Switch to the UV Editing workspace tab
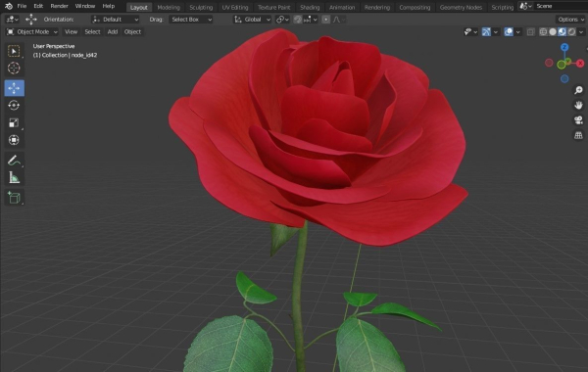 click(x=235, y=7)
